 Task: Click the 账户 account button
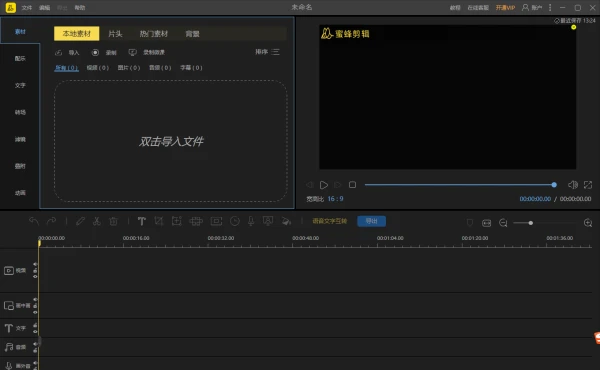tap(532, 8)
